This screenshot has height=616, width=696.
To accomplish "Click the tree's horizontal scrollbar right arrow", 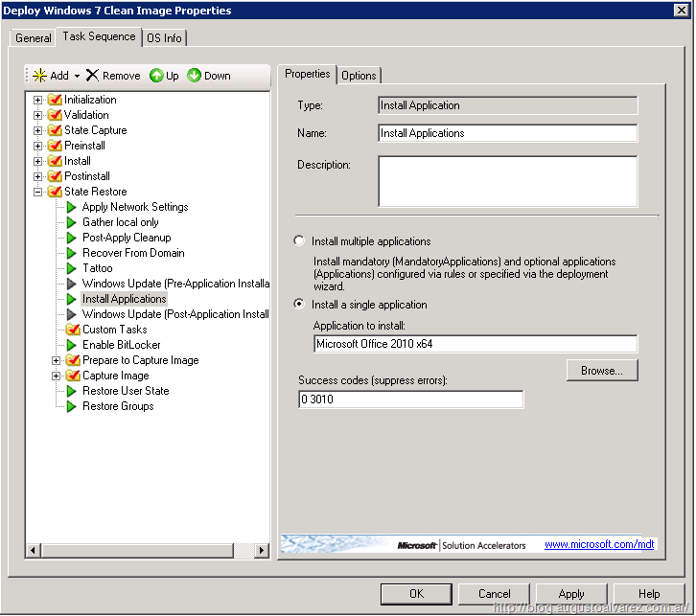I will point(262,550).
